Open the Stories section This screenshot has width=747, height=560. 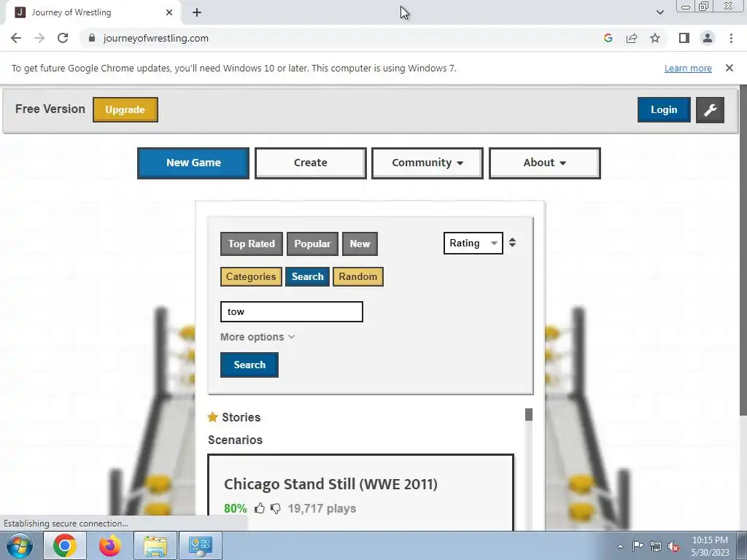pyautogui.click(x=241, y=417)
